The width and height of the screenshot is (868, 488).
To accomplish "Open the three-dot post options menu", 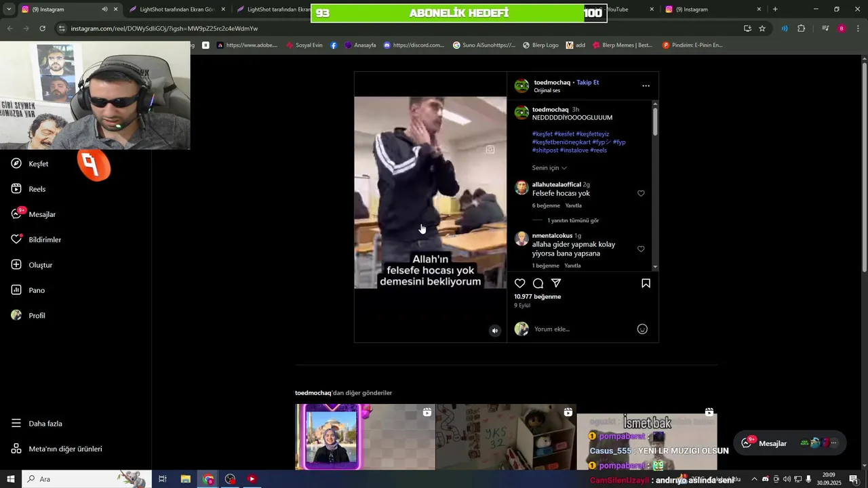I will click(x=646, y=86).
